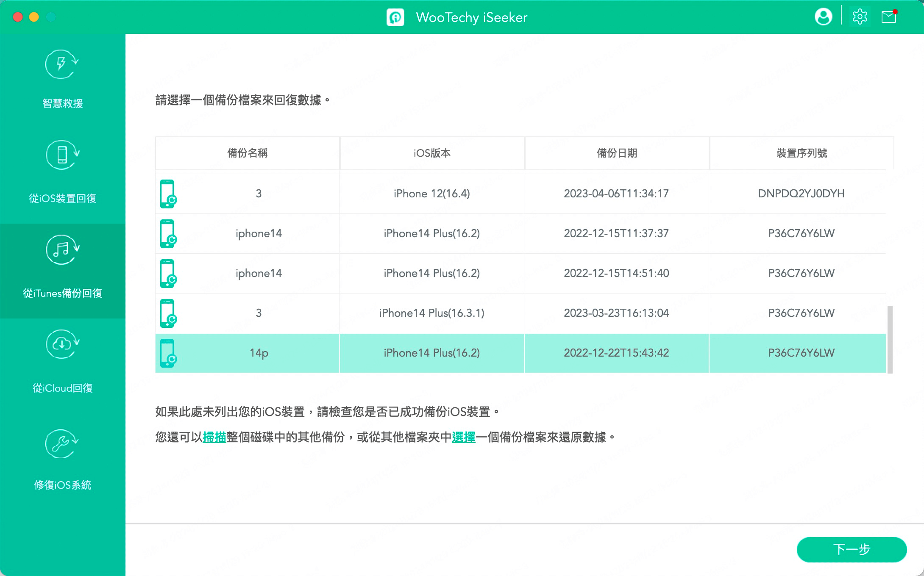
Task: Click phone icon of the 2022-12-15T11:37:37 backup
Action: pos(168,233)
